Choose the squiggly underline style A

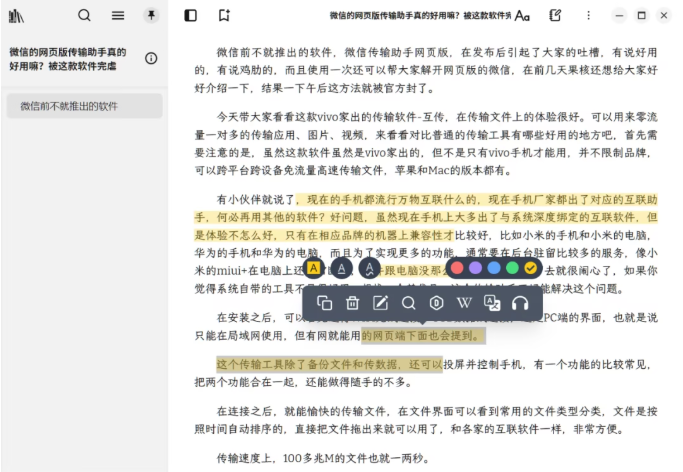click(x=369, y=269)
